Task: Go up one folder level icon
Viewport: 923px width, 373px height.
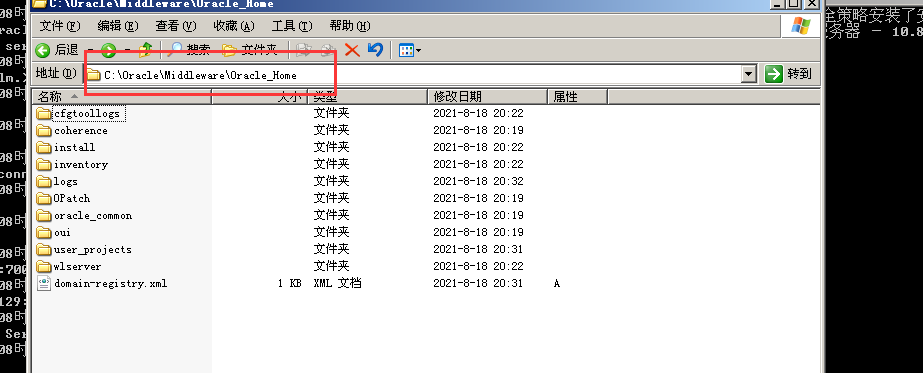Action: click(145, 50)
